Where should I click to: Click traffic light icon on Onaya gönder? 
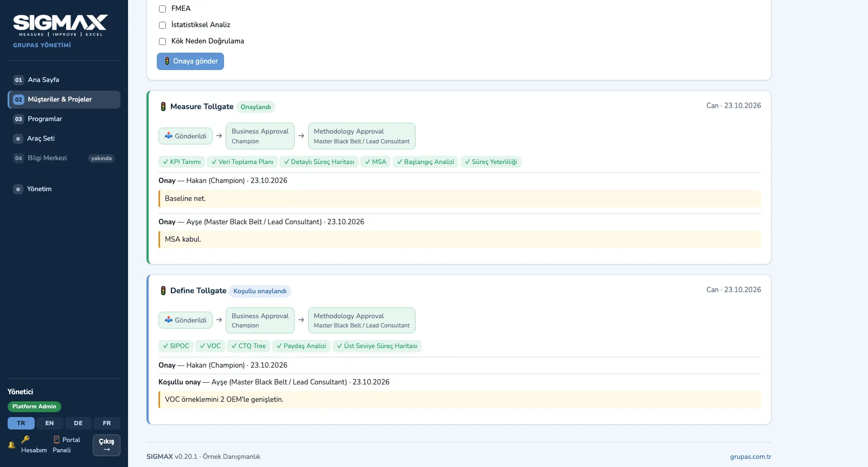(167, 61)
